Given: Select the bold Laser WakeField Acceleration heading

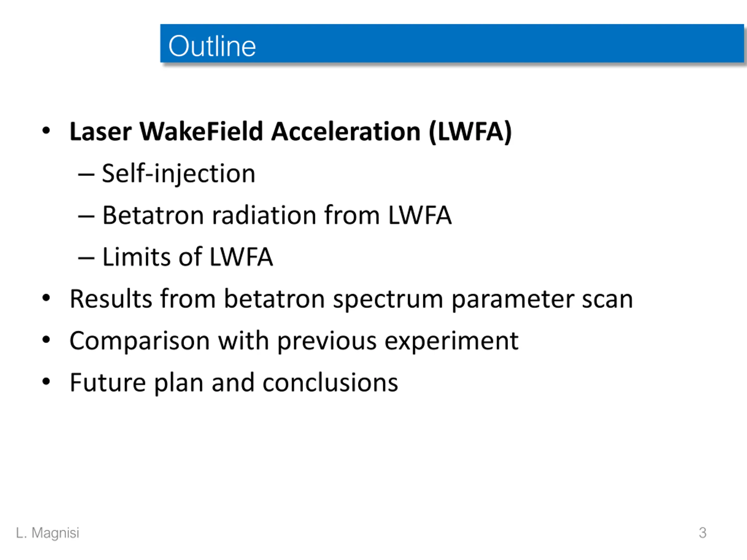Looking at the screenshot, I should (x=290, y=132).
